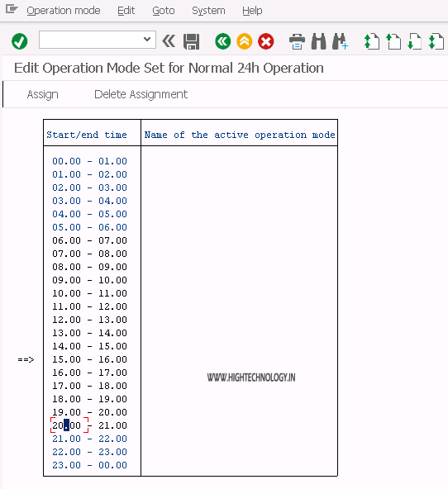Go to the last page icon
The height and width of the screenshot is (489, 448).
[436, 41]
